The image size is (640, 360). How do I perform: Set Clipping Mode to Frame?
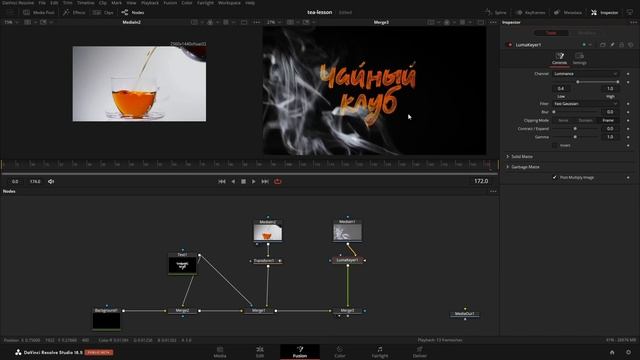pos(608,120)
